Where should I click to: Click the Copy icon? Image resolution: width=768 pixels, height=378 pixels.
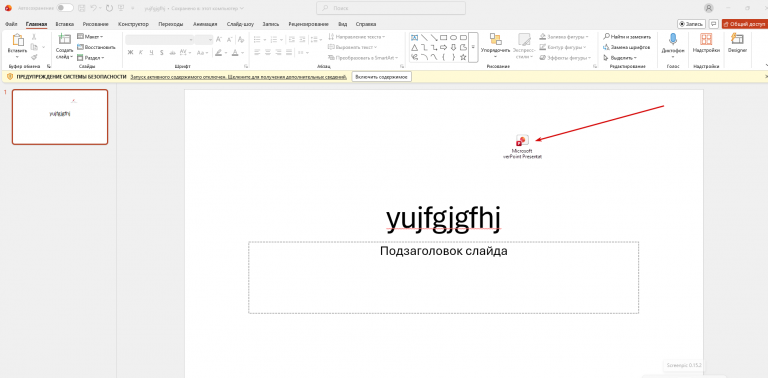[x=34, y=47]
